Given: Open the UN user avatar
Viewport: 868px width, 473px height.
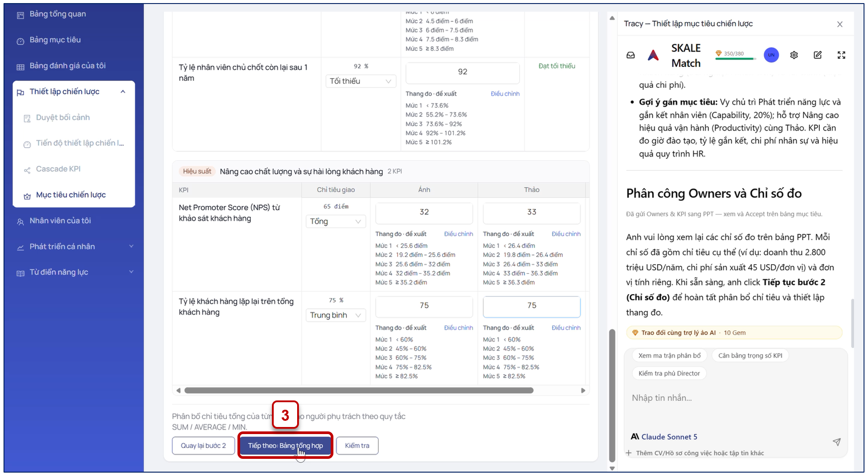Looking at the screenshot, I should 771,55.
